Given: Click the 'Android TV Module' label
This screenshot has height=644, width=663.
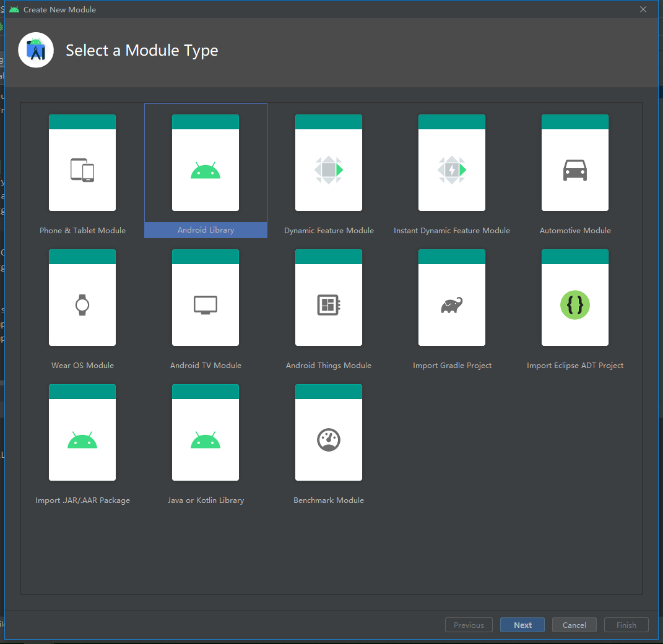Looking at the screenshot, I should 206,365.
